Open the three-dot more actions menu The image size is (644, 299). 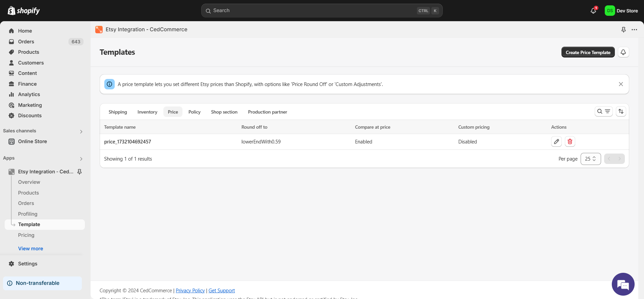634,30
